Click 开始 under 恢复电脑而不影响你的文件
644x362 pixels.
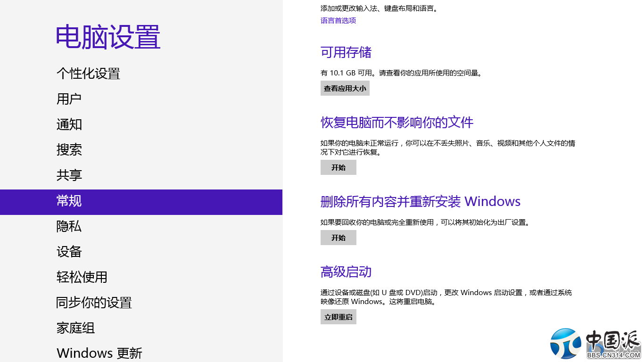pyautogui.click(x=339, y=167)
